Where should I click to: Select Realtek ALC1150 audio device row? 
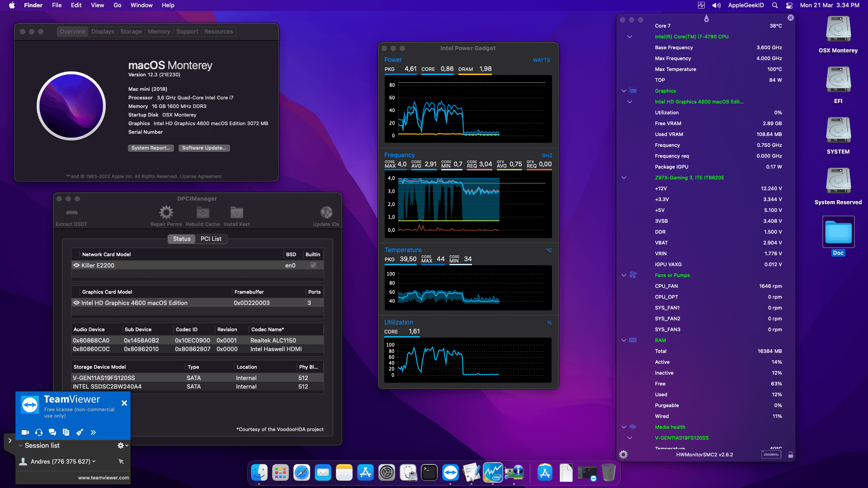(x=198, y=340)
